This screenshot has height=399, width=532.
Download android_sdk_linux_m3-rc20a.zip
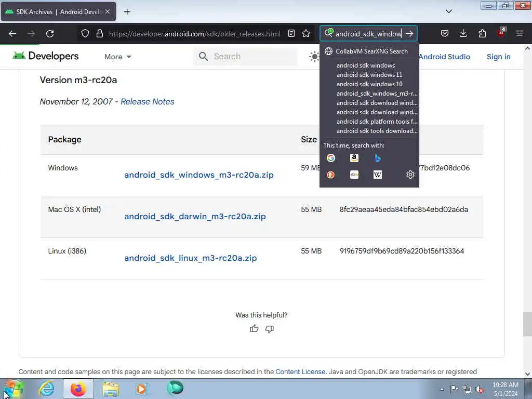pos(190,258)
